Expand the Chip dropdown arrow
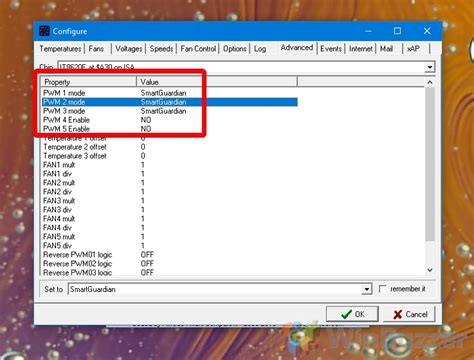474x360 pixels. pos(430,67)
